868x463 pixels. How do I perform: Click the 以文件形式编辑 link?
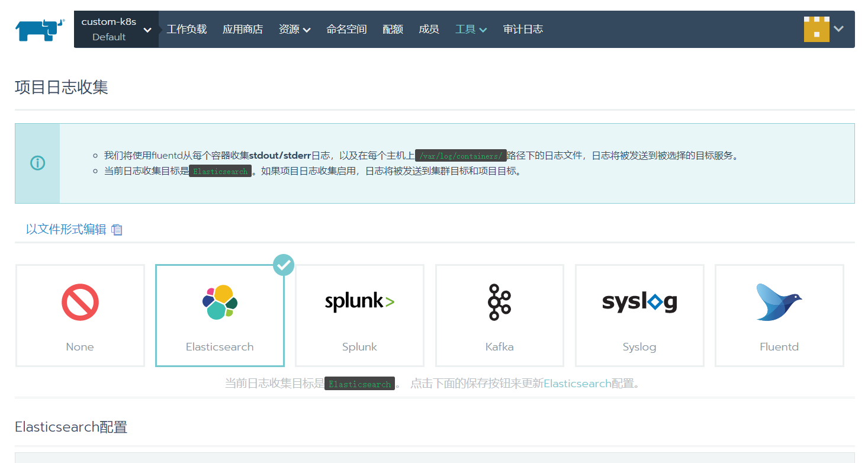tap(66, 229)
